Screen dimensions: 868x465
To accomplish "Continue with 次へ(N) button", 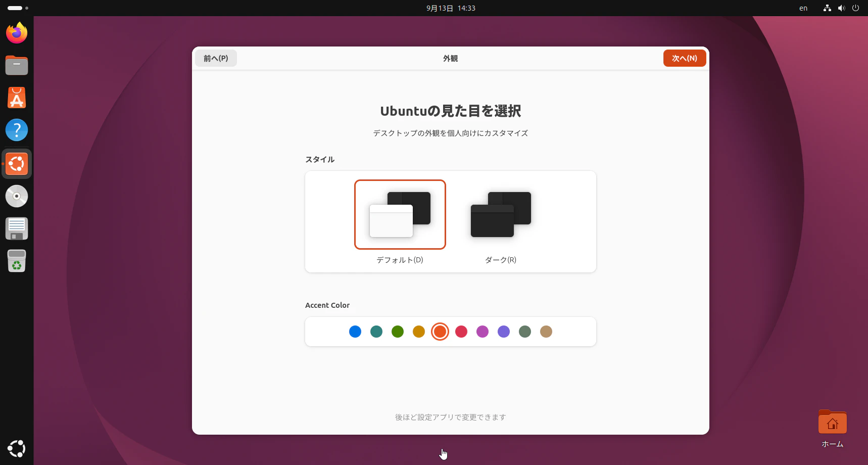I will (685, 58).
